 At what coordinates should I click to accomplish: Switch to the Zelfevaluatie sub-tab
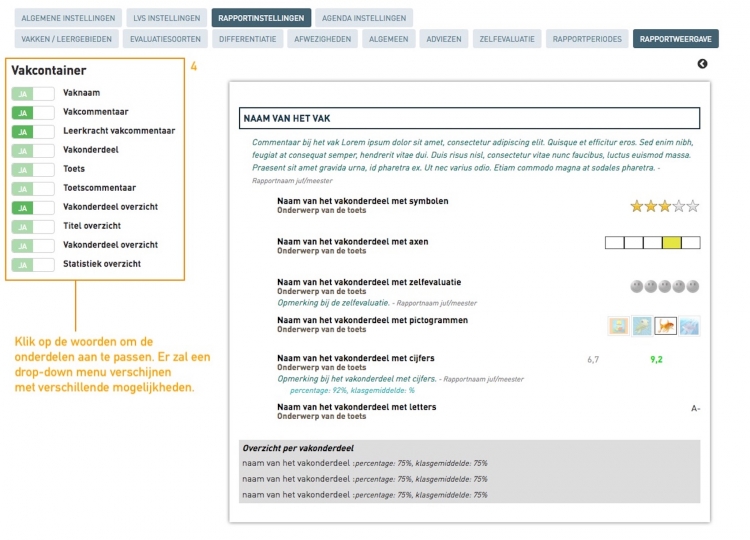click(507, 39)
